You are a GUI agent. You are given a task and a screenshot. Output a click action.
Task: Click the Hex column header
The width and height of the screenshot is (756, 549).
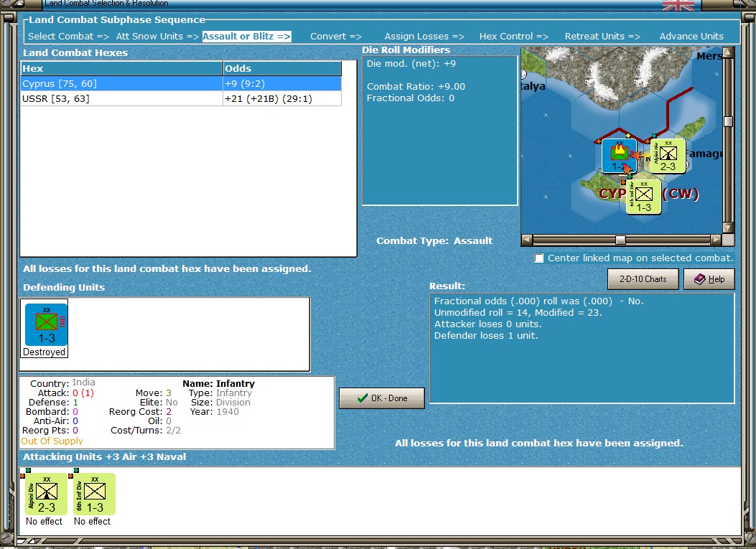click(121, 68)
